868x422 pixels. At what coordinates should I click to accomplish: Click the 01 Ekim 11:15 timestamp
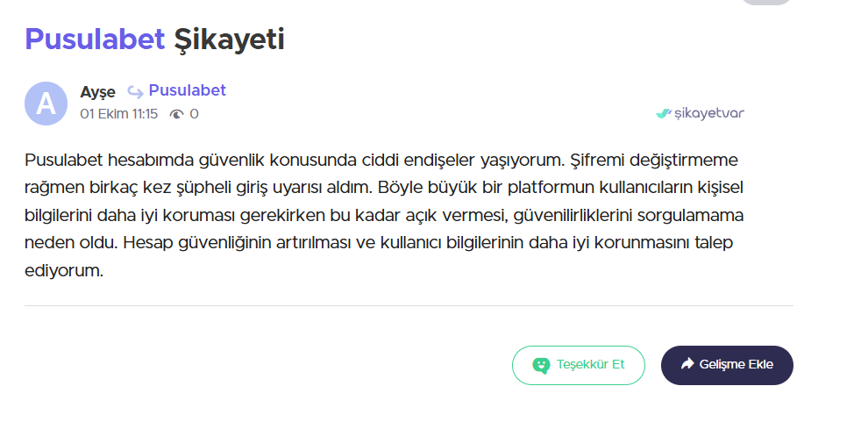pyautogui.click(x=118, y=114)
